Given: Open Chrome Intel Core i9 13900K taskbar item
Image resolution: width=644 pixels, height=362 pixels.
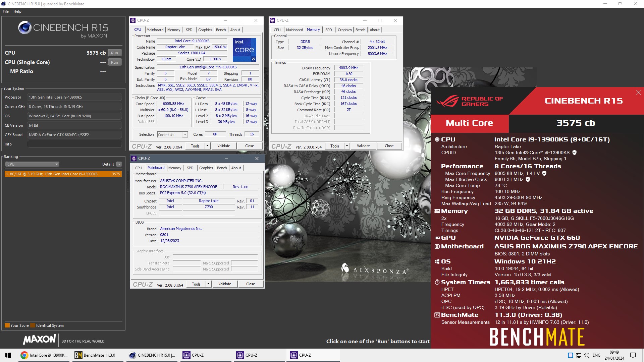Looking at the screenshot, I should [44, 355].
